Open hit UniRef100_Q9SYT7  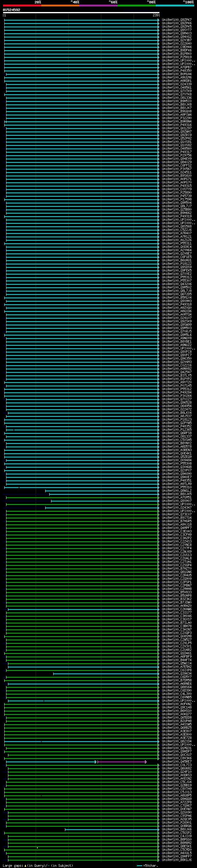177,30
